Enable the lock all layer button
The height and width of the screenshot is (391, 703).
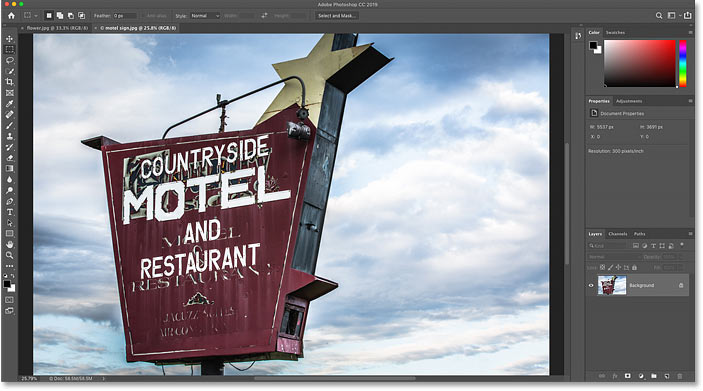click(634, 268)
